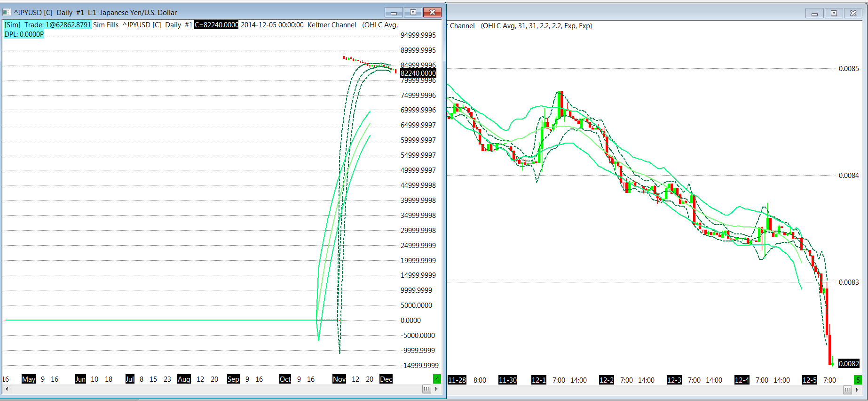
Task: Click the highlighted 82240.0000 last price label
Action: tap(418, 73)
